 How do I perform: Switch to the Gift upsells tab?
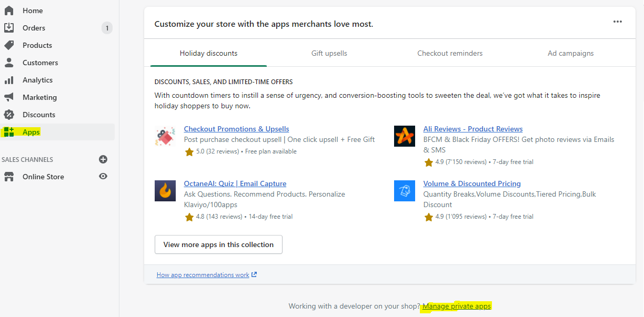click(329, 53)
